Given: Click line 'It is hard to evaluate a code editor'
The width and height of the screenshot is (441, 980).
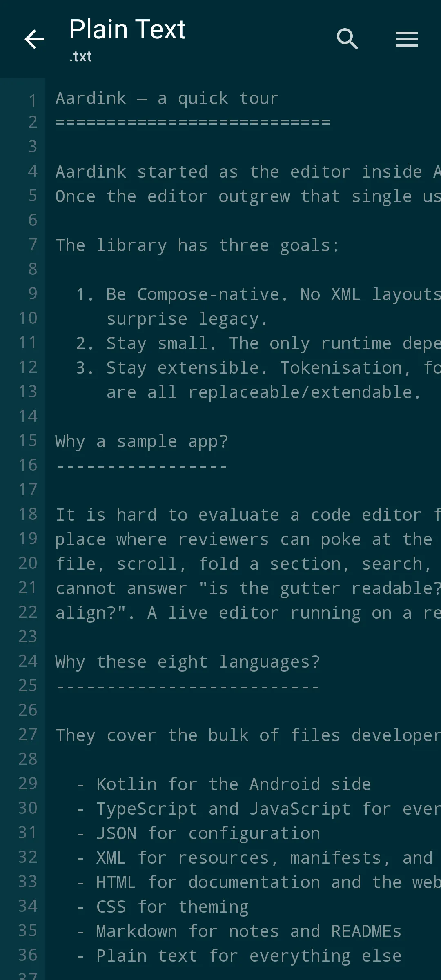Looking at the screenshot, I should (x=248, y=515).
